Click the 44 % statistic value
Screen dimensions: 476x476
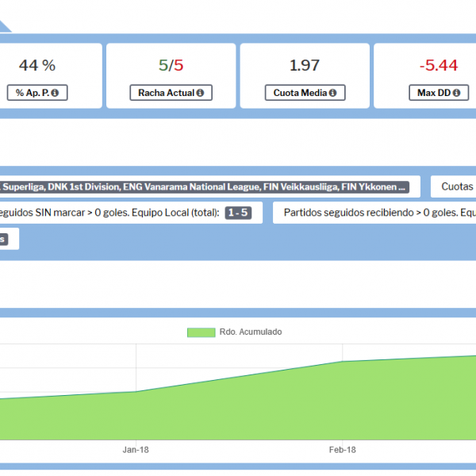(37, 65)
